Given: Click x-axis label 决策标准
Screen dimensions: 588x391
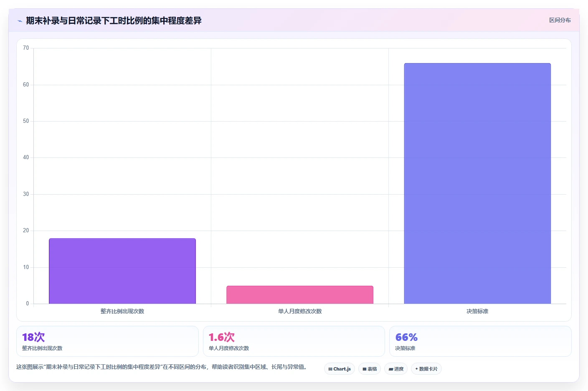Looking at the screenshot, I should click(477, 311).
